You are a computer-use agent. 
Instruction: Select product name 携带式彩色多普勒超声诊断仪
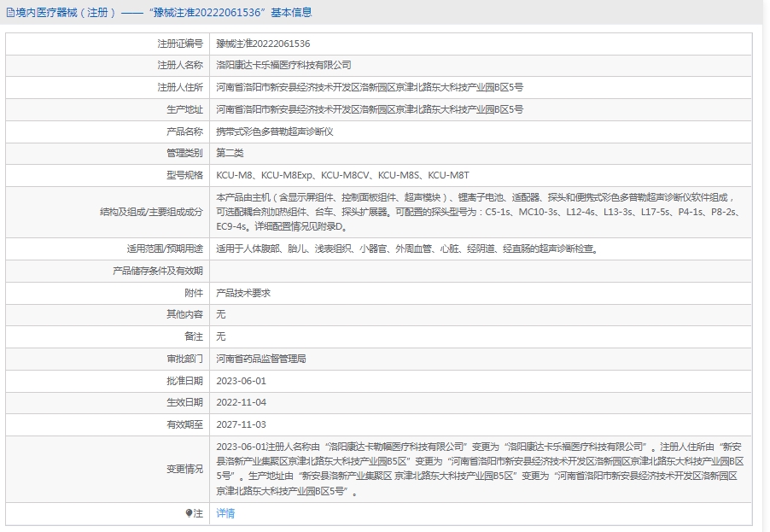(x=275, y=132)
